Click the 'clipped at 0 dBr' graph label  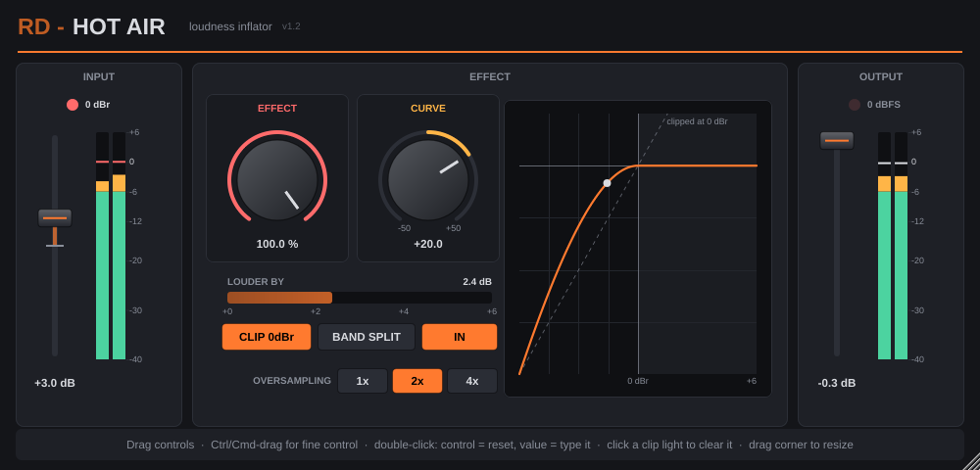[x=697, y=121]
